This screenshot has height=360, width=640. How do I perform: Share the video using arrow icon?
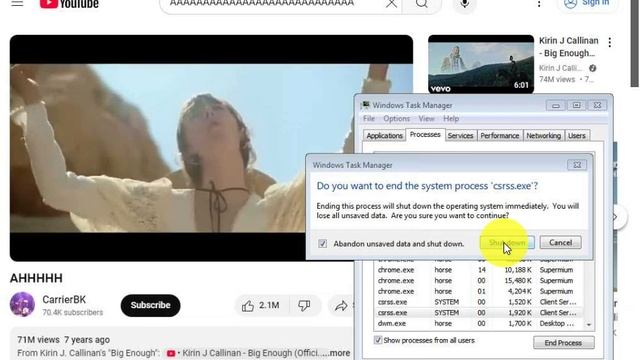[x=341, y=306]
